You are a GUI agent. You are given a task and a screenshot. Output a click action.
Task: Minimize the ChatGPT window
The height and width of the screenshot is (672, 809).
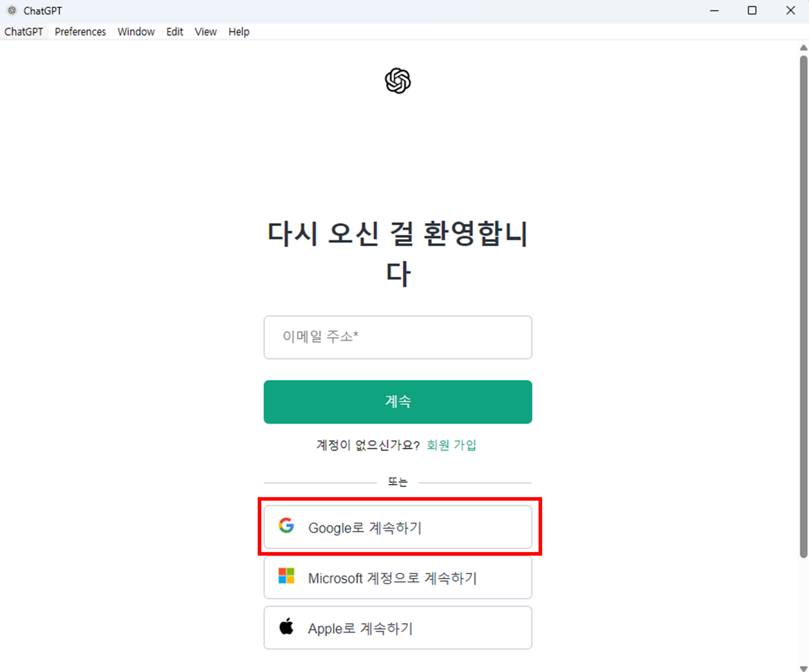pos(714,11)
